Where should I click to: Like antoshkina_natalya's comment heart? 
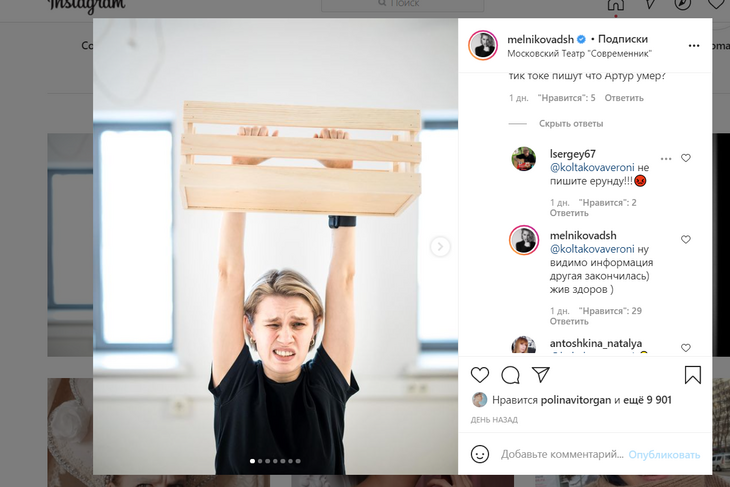686,348
